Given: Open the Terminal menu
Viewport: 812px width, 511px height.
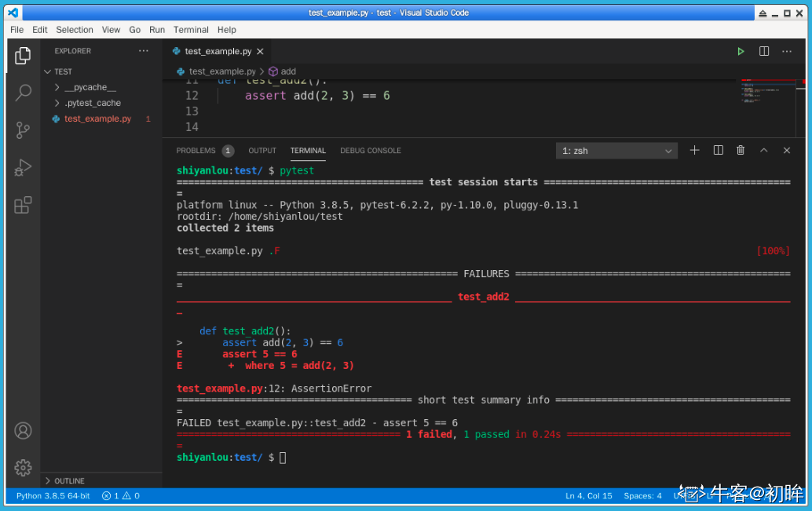Looking at the screenshot, I should tap(191, 30).
